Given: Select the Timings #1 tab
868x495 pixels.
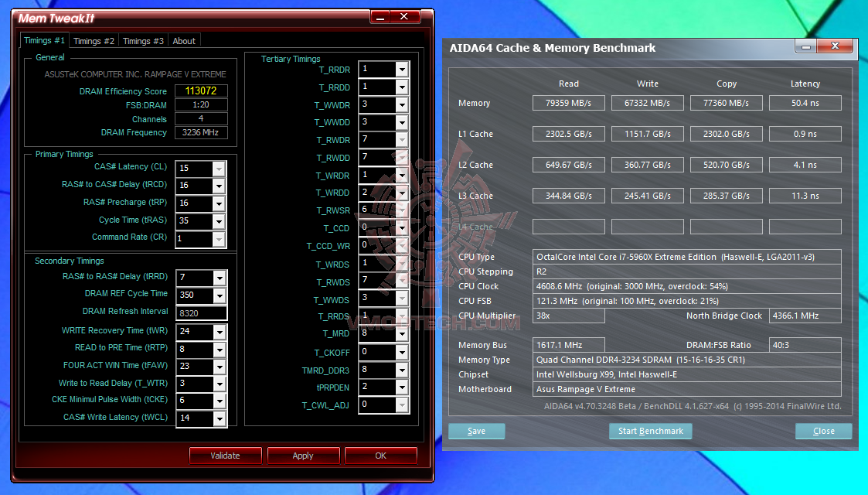Looking at the screenshot, I should [x=44, y=40].
